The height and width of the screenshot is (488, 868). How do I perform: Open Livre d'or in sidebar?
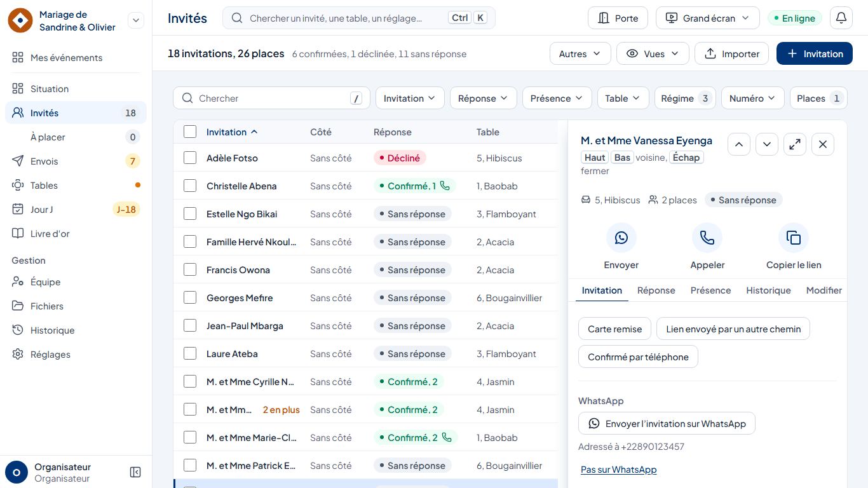(76, 234)
